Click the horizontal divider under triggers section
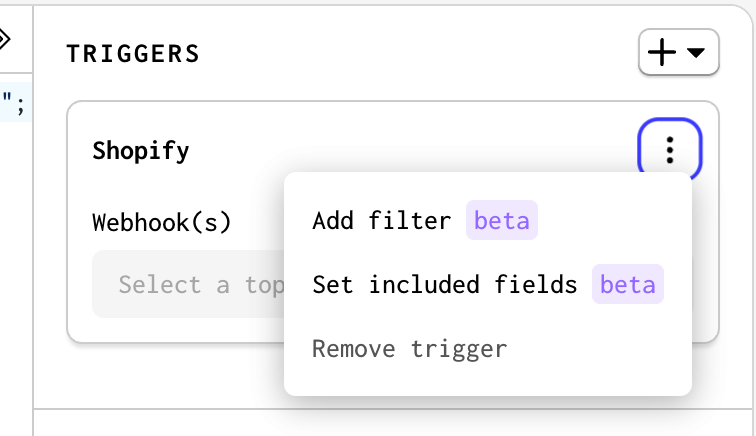 point(393,409)
